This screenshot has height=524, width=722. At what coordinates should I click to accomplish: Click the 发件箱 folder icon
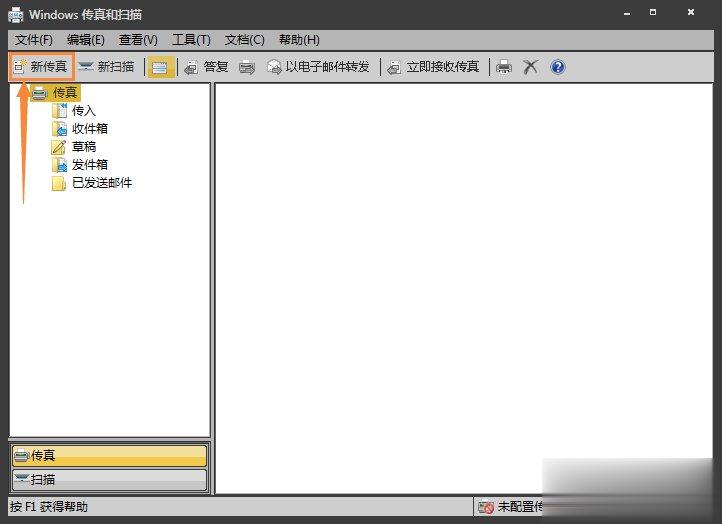[x=59, y=165]
